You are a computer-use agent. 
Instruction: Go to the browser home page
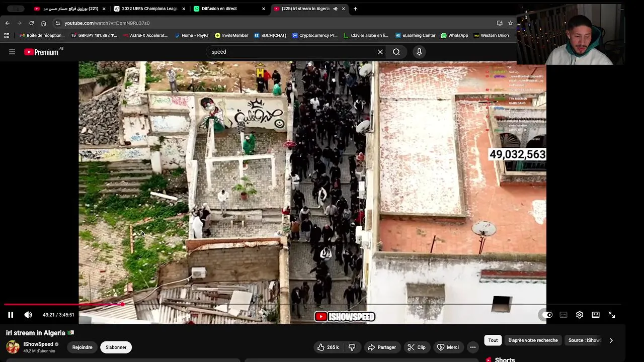[43, 23]
